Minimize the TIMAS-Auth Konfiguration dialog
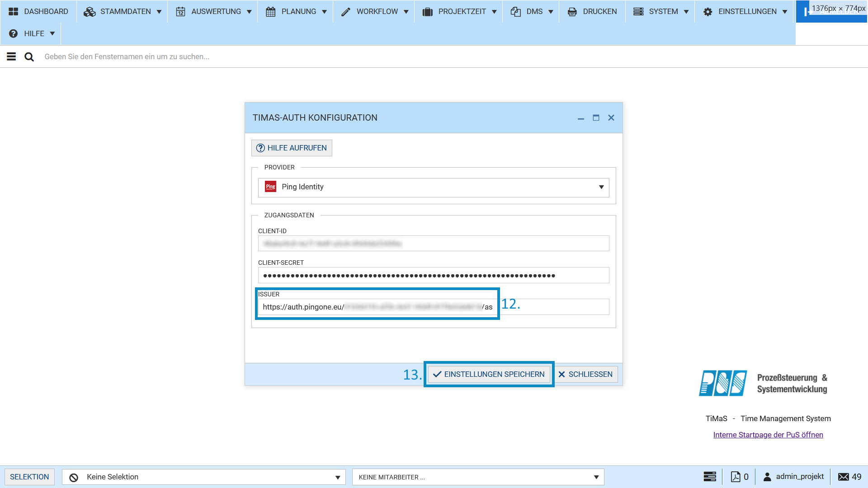The width and height of the screenshot is (868, 488). click(x=581, y=118)
